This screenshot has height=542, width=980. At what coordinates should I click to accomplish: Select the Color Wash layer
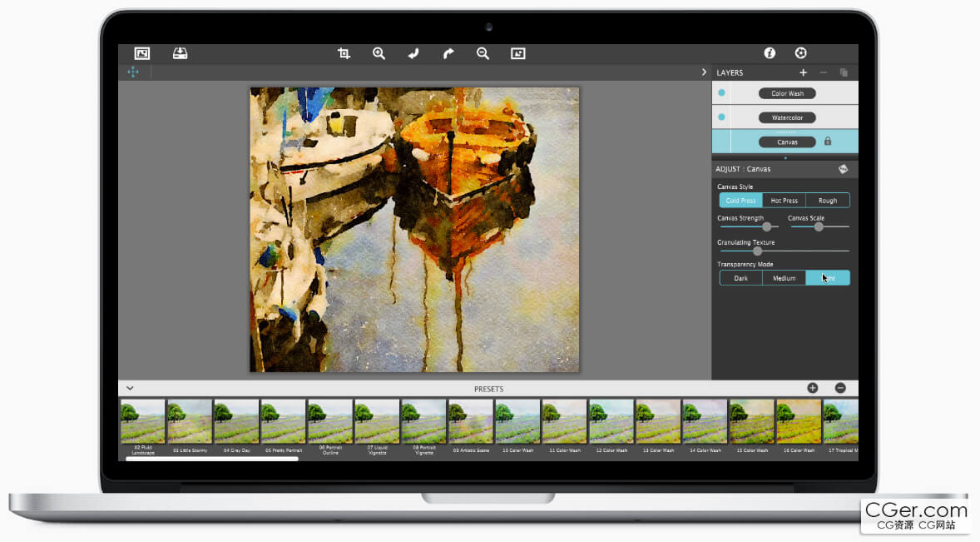pos(787,93)
